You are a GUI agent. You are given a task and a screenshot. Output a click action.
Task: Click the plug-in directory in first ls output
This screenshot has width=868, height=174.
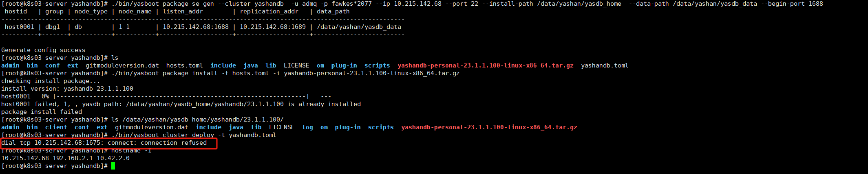point(344,65)
